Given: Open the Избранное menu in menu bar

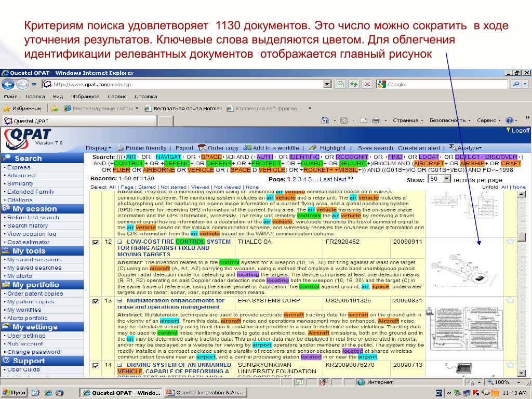Looking at the screenshot, I should pyautogui.click(x=85, y=96).
